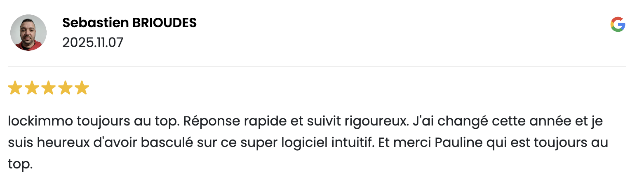Click the final word "top." of review
This screenshot has height=180, width=644.
20,164
